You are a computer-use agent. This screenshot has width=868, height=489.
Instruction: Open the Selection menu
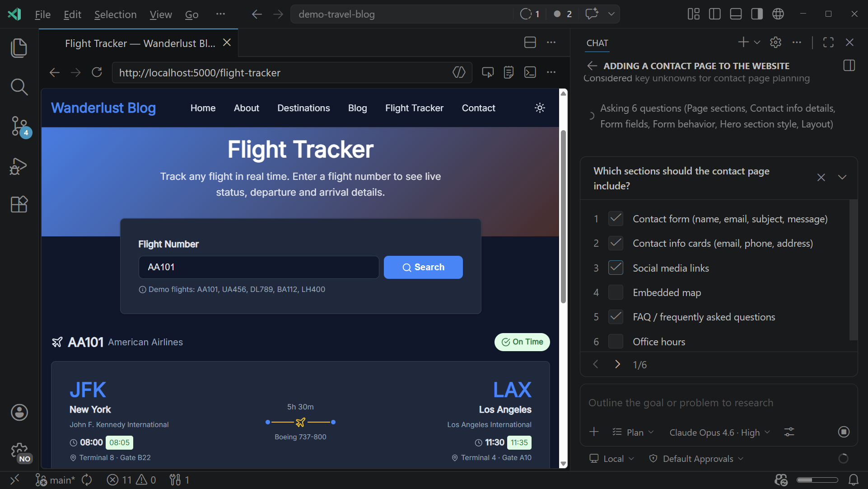coord(115,14)
